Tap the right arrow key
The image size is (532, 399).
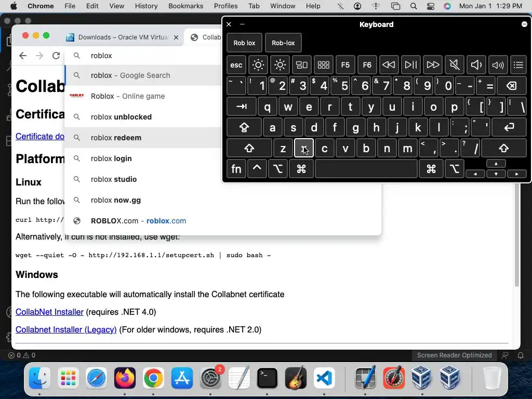517,174
